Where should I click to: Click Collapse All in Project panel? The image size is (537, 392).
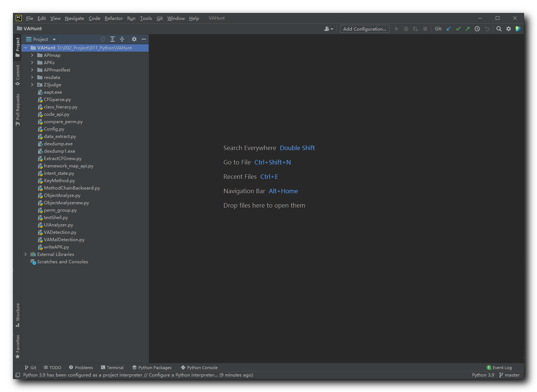(122, 39)
